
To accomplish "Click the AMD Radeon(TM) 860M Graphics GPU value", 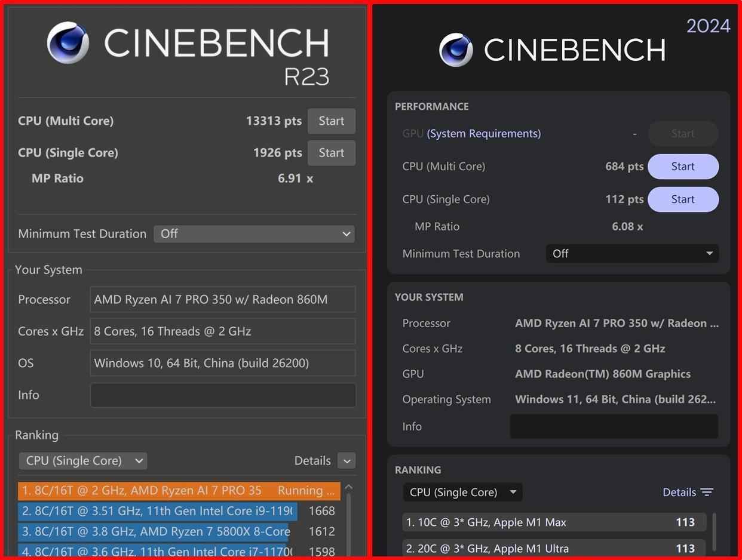I will click(x=603, y=374).
